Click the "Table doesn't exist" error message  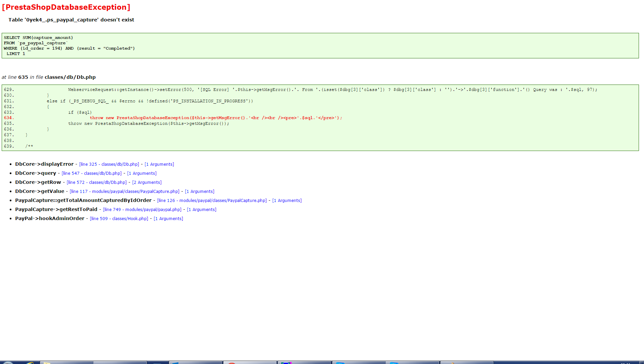[71, 20]
